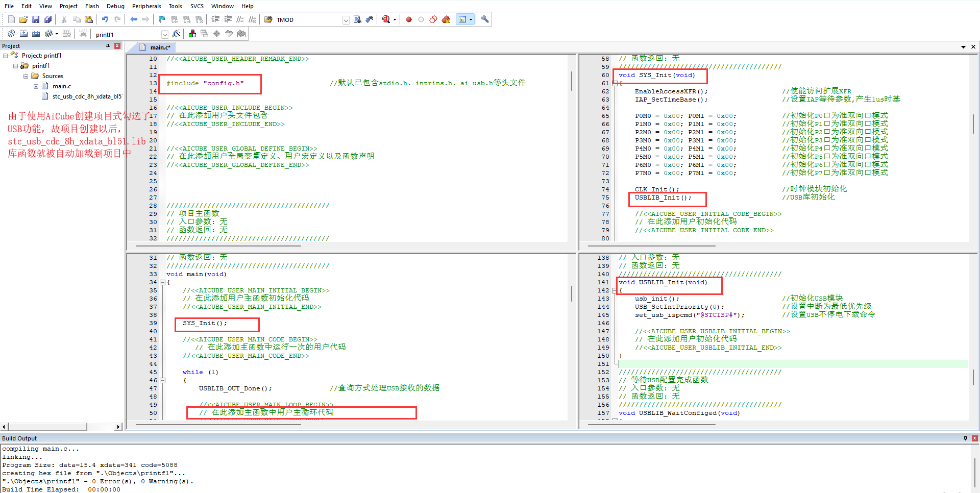Open Configuration wrench icon

(x=485, y=19)
